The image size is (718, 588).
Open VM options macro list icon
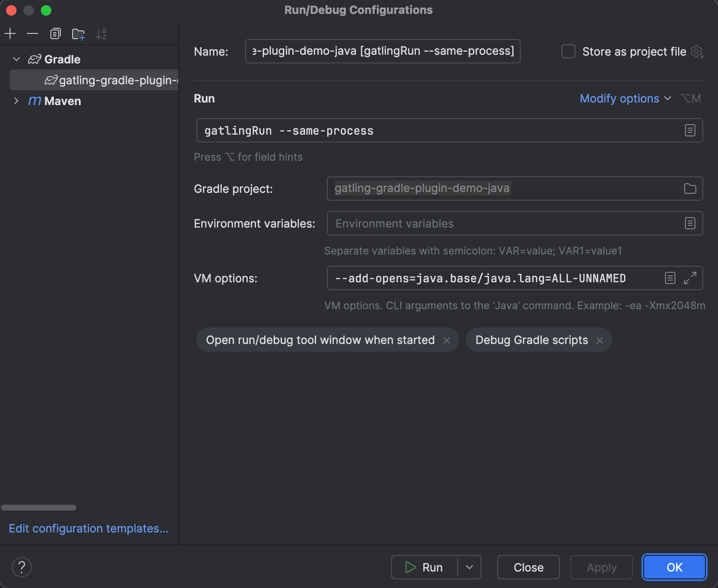pyautogui.click(x=670, y=278)
